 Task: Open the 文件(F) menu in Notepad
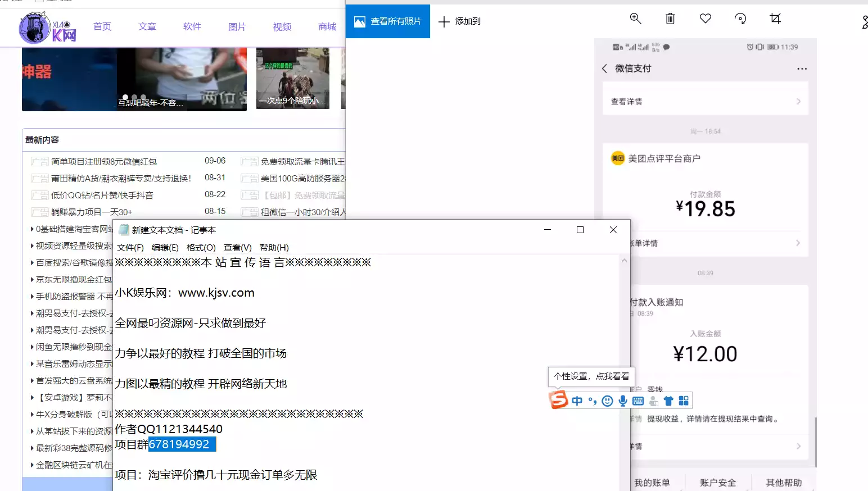[130, 247]
